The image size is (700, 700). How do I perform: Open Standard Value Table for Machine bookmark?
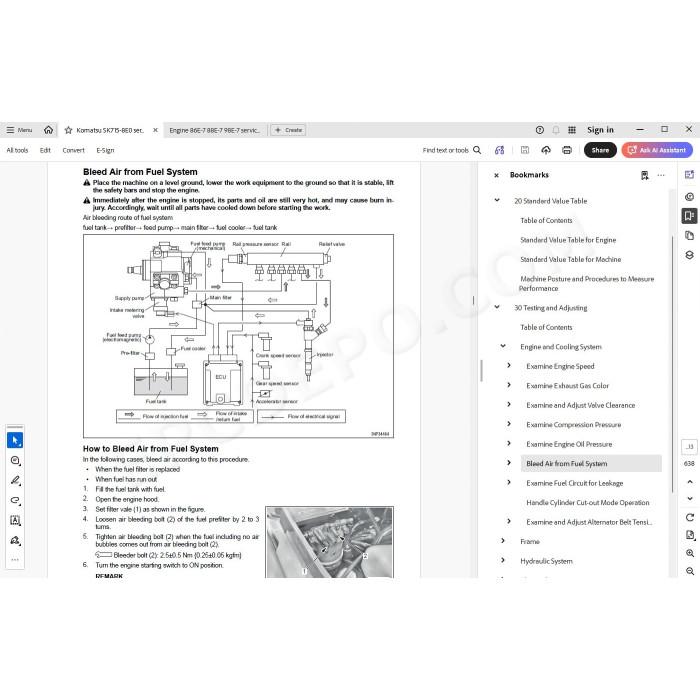(x=571, y=259)
